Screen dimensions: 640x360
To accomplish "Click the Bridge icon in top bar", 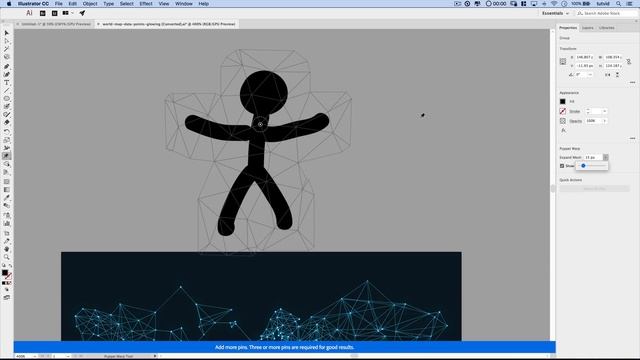I will coord(42,13).
